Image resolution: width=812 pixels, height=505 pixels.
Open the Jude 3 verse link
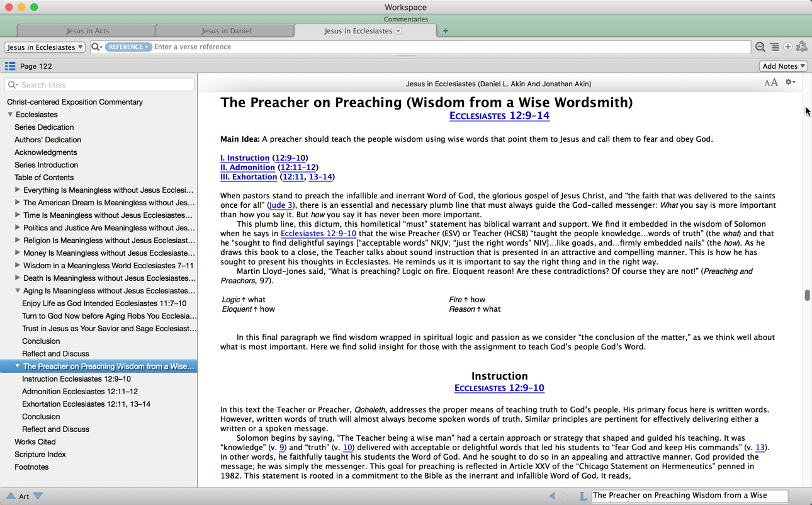280,205
